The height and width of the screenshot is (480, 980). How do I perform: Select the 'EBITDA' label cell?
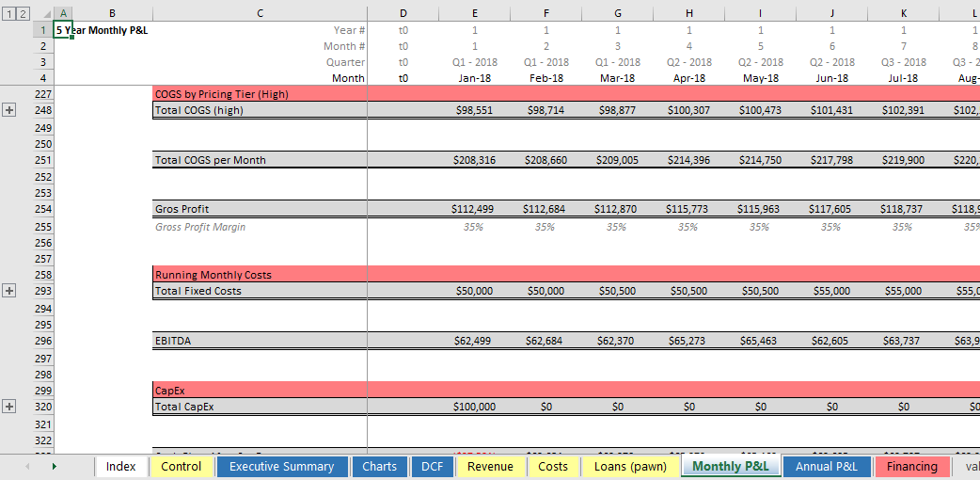click(x=260, y=341)
